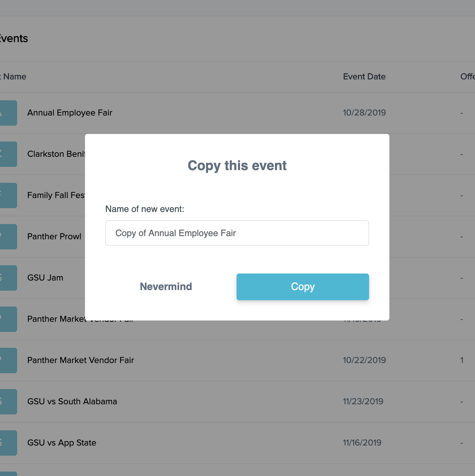
Task: Click the 'A' avatar icon for Annual Employee Fair
Action: click(8, 113)
